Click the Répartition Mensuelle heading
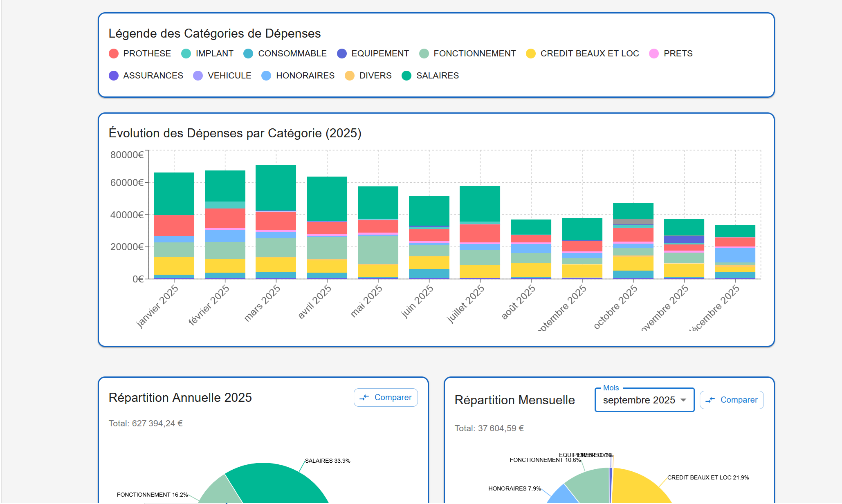Image resolution: width=842 pixels, height=504 pixels. tap(515, 400)
